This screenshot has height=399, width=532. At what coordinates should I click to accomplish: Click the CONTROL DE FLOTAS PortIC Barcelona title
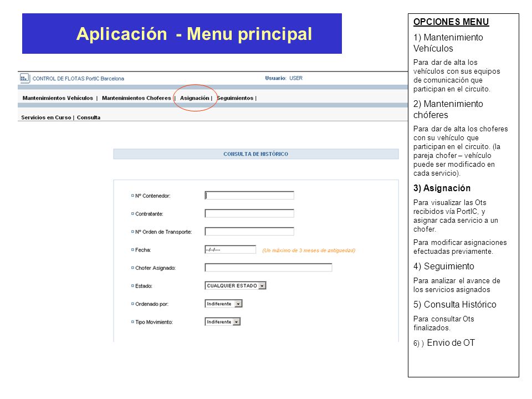click(x=78, y=78)
